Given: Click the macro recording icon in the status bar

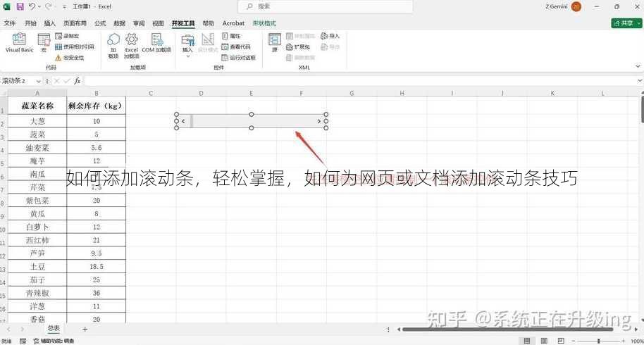Looking at the screenshot, I should tap(23, 341).
